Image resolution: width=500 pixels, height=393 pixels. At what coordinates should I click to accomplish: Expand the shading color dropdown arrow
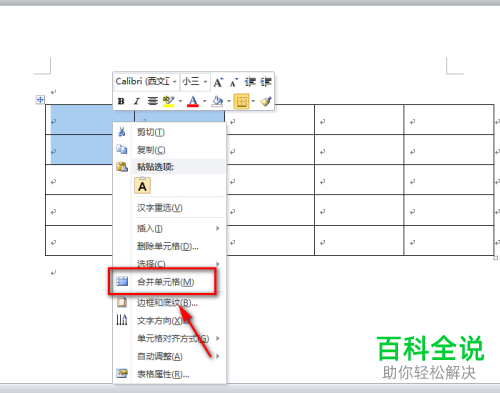point(229,101)
